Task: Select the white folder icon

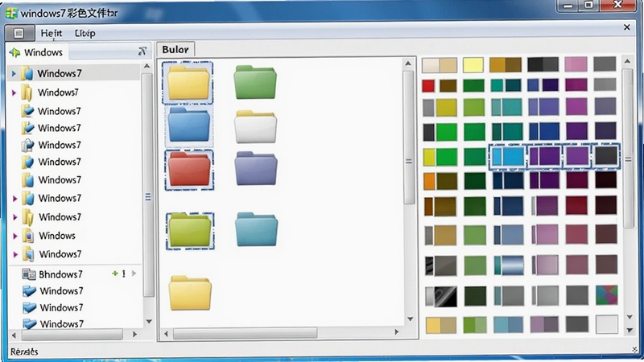Action: coord(255,126)
